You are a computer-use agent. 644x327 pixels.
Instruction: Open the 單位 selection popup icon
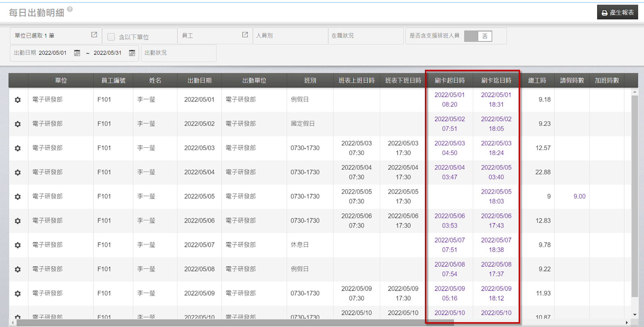pos(94,35)
